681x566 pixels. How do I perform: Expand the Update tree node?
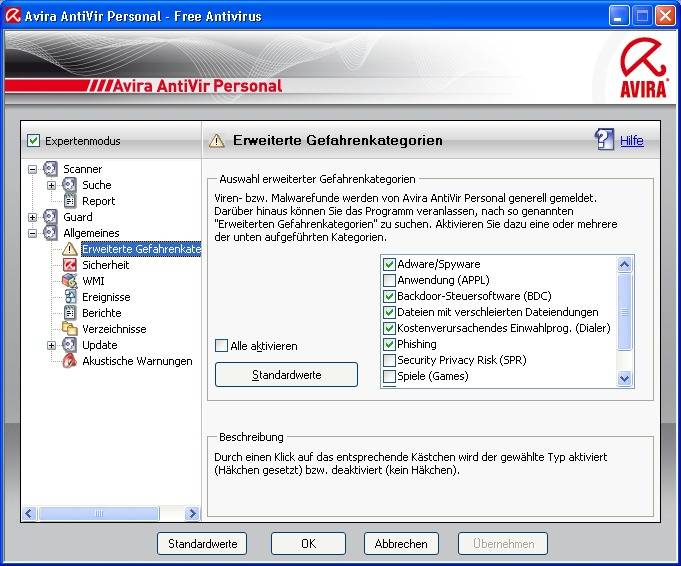51,345
